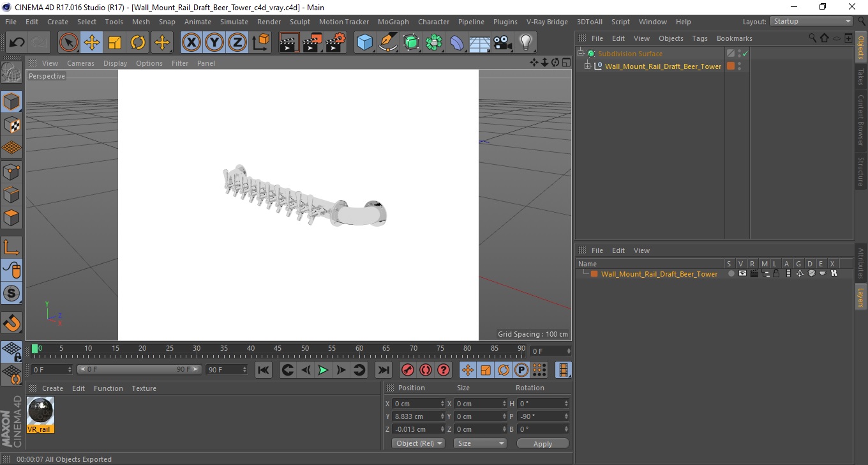This screenshot has height=465, width=868.
Task: Click the Apply button
Action: tap(542, 444)
